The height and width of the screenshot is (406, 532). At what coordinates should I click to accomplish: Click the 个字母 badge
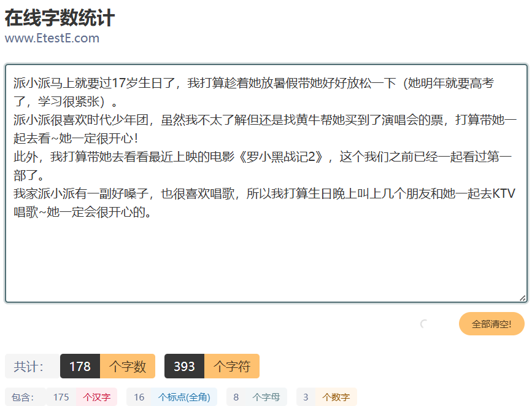click(266, 397)
